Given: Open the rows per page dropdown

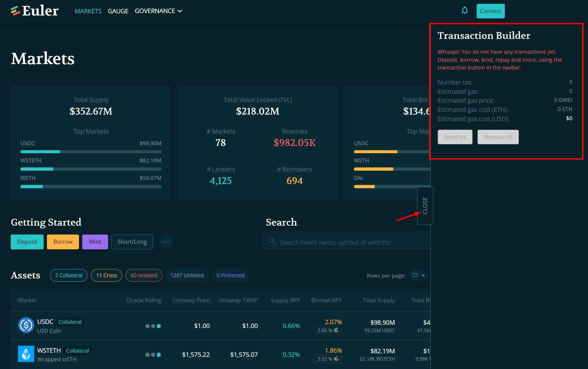Looking at the screenshot, I should click(418, 275).
